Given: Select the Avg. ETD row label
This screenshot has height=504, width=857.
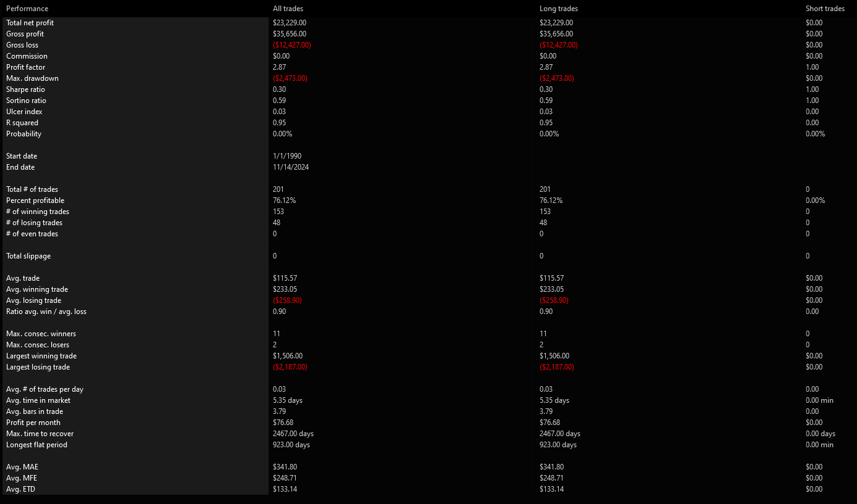Looking at the screenshot, I should [x=22, y=489].
